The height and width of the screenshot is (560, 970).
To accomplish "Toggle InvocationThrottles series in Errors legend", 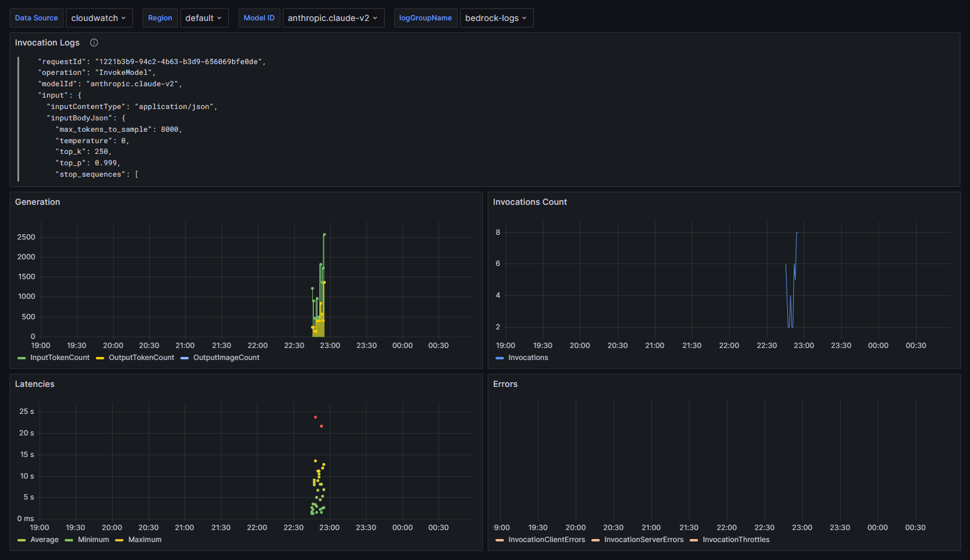I will click(x=736, y=540).
